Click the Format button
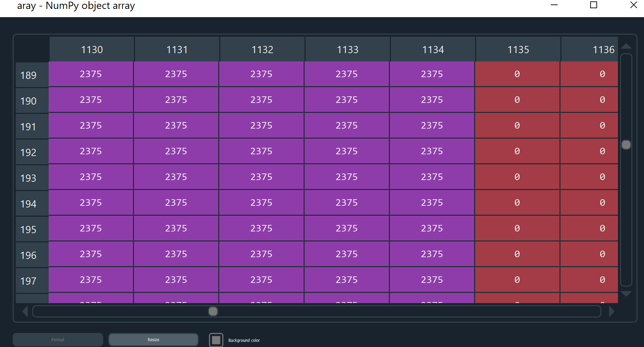644x347 pixels. click(58, 339)
